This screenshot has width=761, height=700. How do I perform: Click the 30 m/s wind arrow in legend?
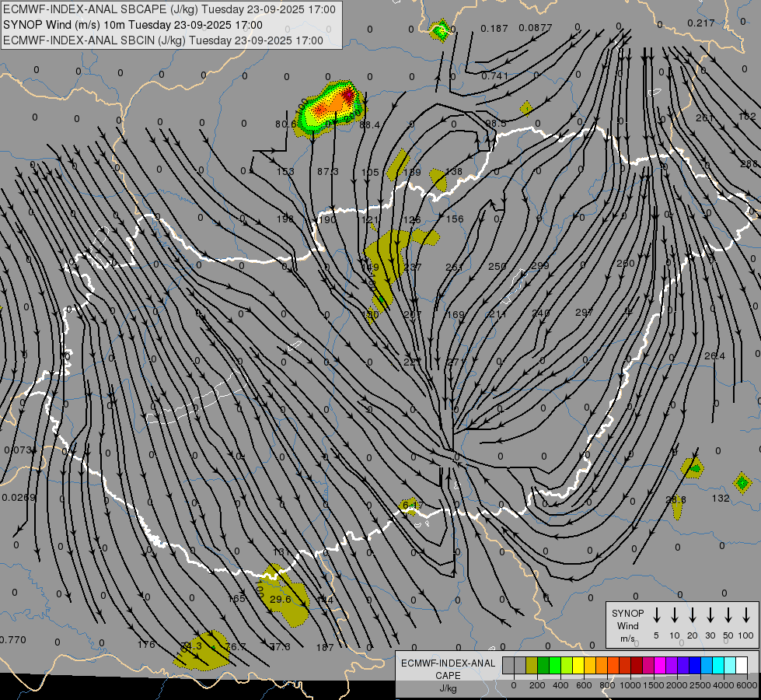[x=710, y=615]
